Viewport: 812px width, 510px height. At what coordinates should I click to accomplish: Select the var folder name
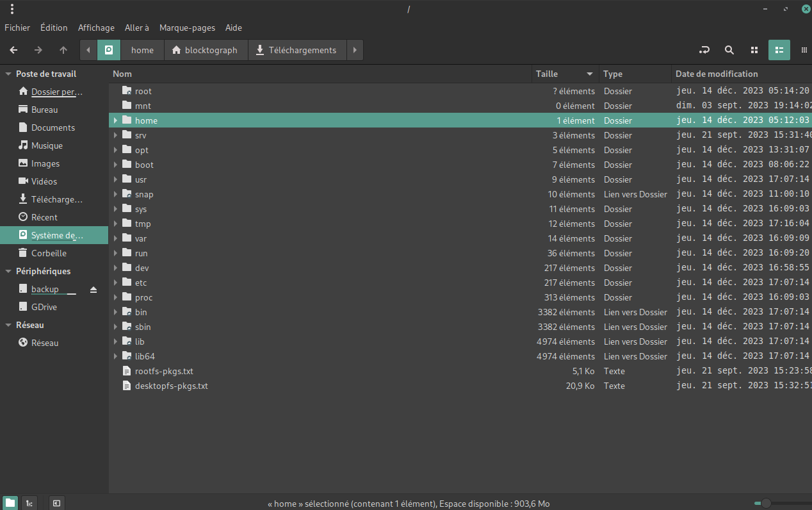[x=141, y=238]
